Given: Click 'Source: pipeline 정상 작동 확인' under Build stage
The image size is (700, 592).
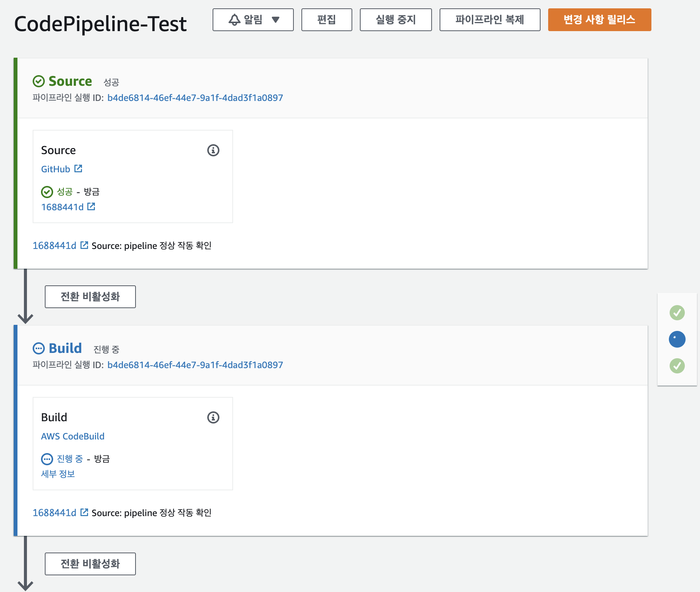Looking at the screenshot, I should coord(151,513).
